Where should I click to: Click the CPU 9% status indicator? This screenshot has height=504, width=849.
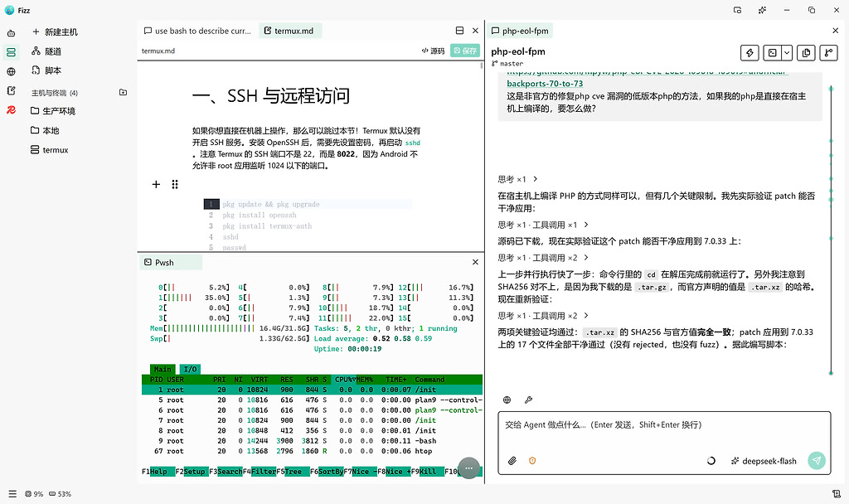(33, 494)
